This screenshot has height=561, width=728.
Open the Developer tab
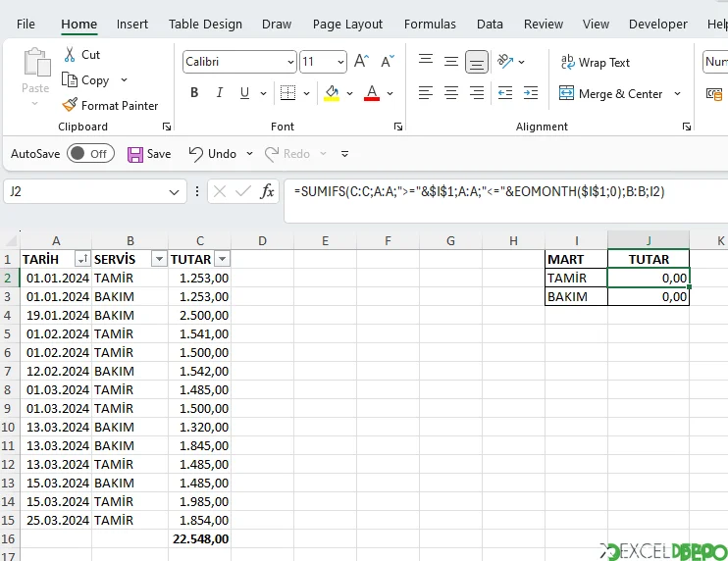(x=658, y=25)
